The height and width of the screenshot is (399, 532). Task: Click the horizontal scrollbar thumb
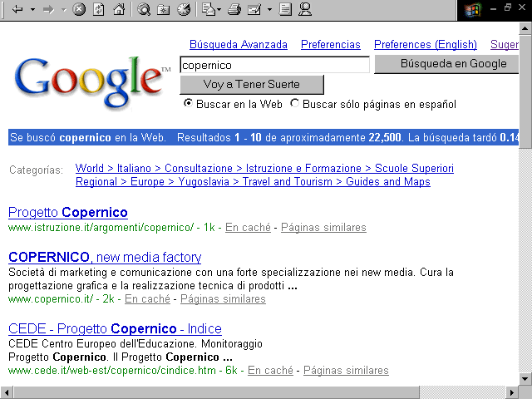click(216, 392)
